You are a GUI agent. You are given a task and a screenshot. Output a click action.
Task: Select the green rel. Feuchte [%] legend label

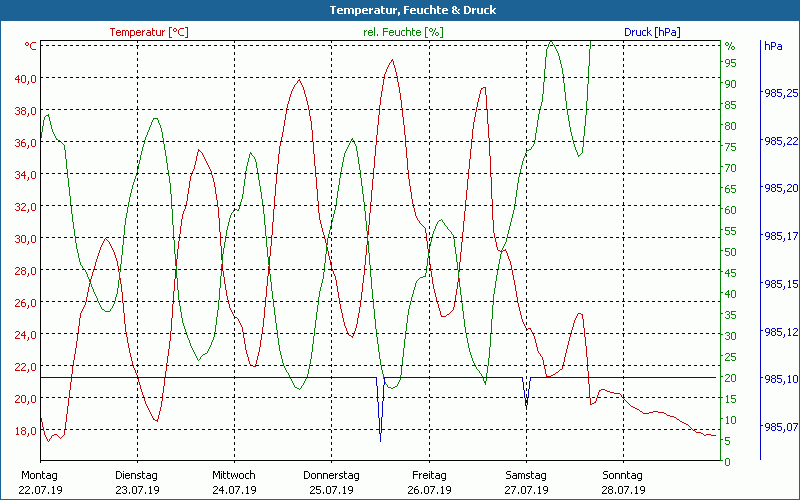(x=403, y=32)
